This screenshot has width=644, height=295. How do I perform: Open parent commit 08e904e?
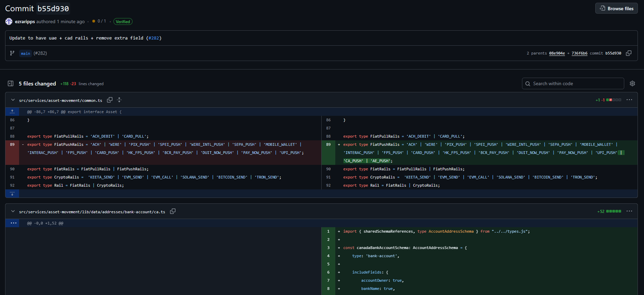click(556, 53)
